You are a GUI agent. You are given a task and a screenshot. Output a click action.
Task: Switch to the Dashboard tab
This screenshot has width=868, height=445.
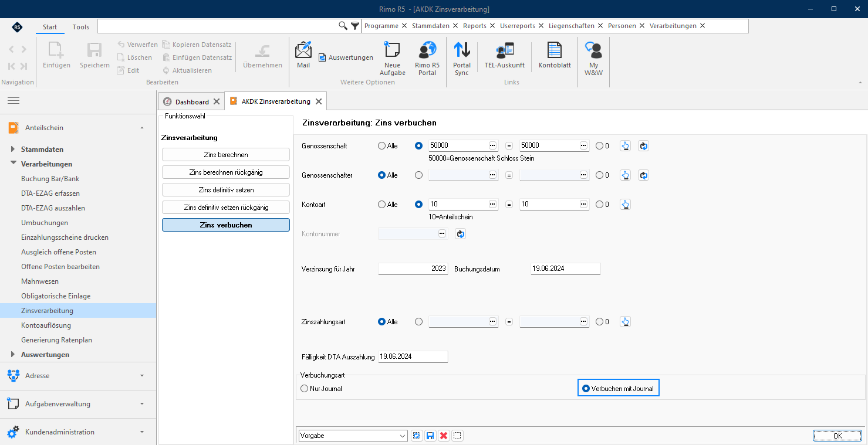point(191,101)
